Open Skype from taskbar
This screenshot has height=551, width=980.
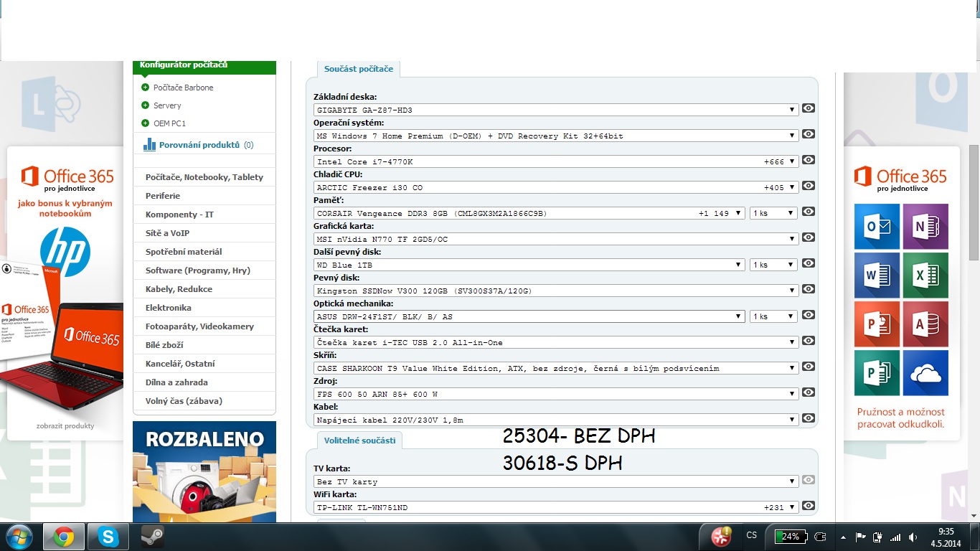point(108,537)
